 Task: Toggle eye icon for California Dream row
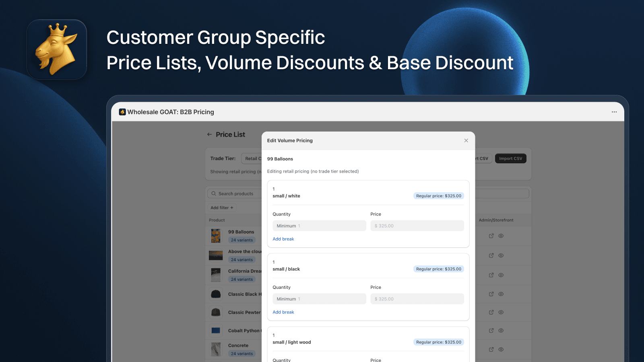(501, 275)
